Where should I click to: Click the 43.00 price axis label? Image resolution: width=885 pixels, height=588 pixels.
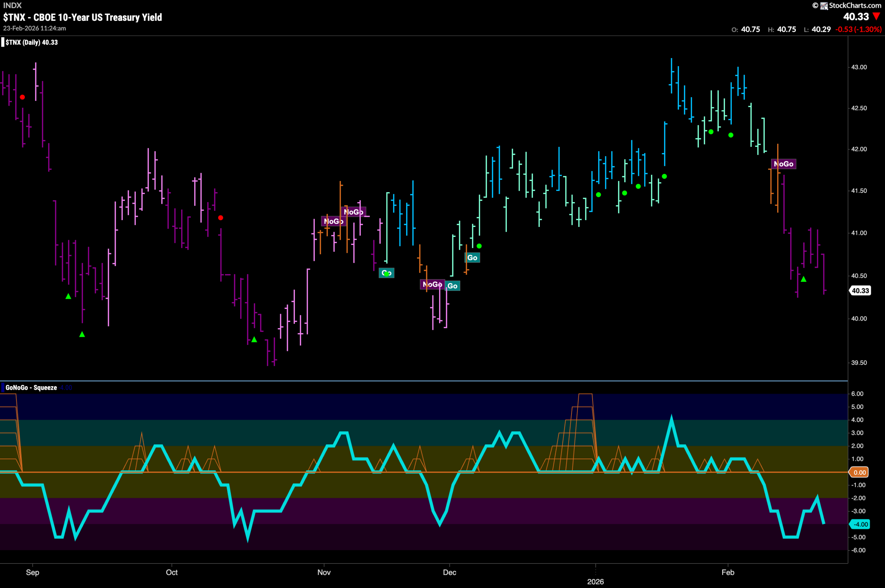859,67
